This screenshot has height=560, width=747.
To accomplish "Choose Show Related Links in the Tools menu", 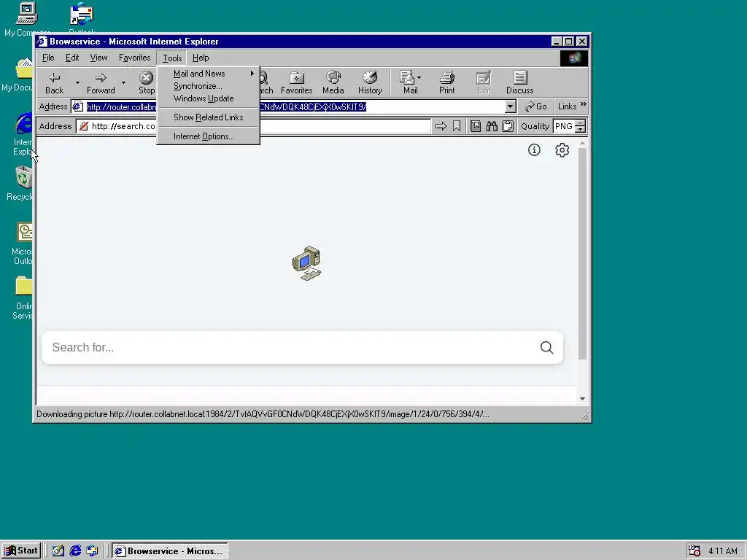I will coord(209,117).
